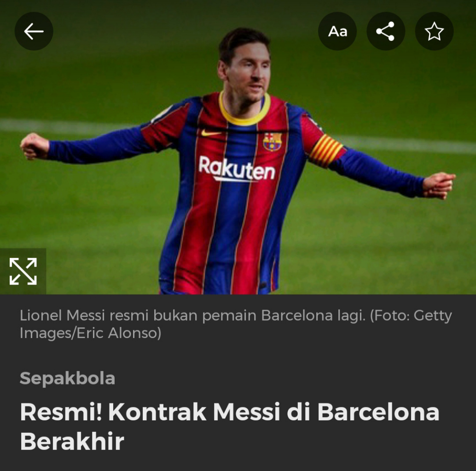Click the word "Getty" in the caption
The image size is (476, 471).
point(433,316)
